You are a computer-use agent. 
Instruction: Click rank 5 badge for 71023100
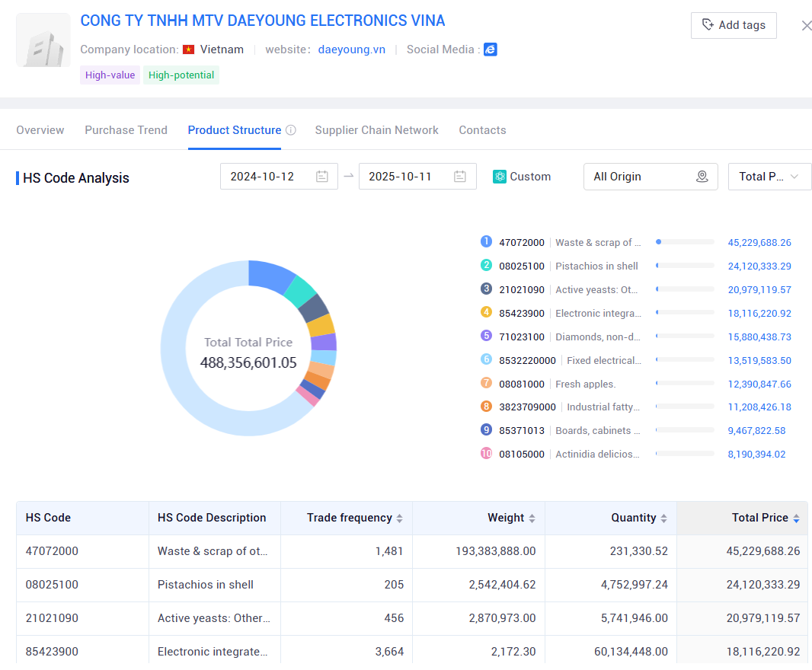tap(486, 336)
